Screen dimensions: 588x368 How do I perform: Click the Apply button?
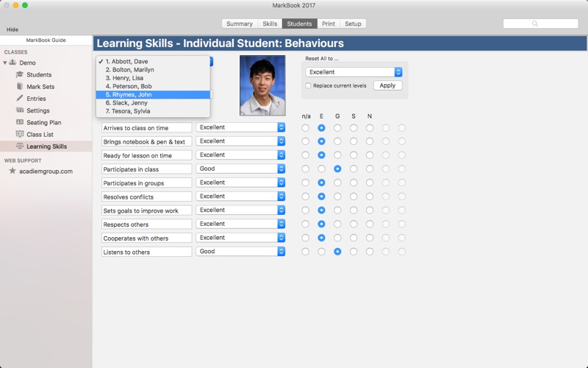pyautogui.click(x=387, y=85)
